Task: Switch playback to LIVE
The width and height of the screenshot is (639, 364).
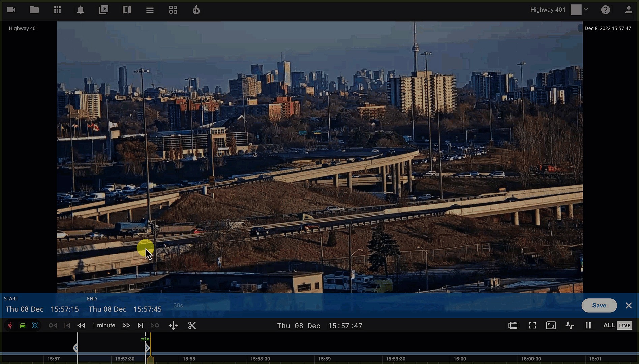Action: [x=625, y=325]
